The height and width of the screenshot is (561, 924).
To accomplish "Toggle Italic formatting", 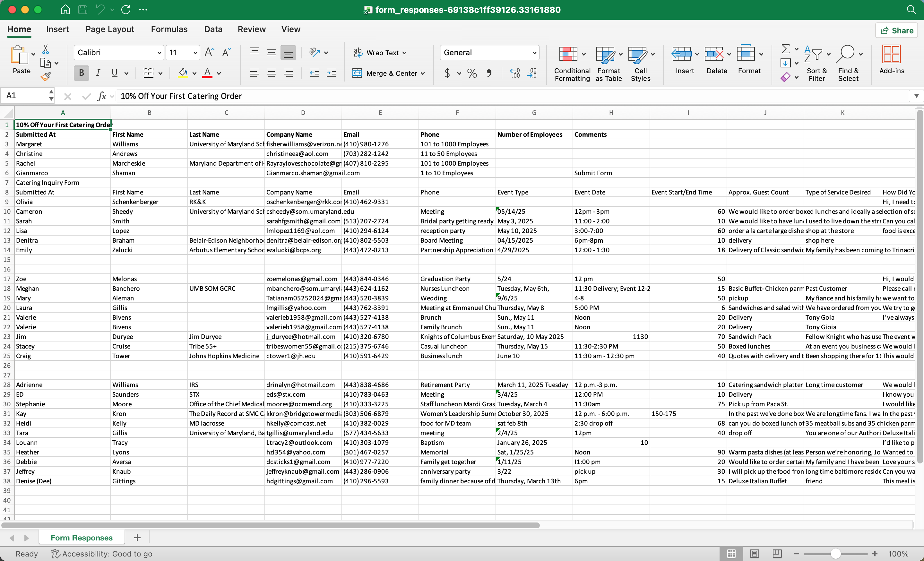I will pos(98,73).
